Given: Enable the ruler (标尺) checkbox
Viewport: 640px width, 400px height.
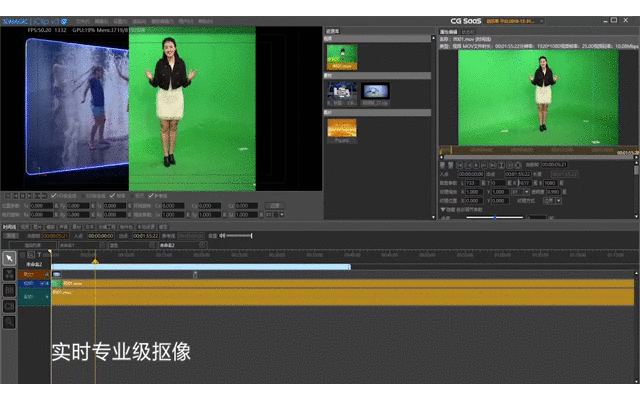Looking at the screenshot, I should point(133,196).
